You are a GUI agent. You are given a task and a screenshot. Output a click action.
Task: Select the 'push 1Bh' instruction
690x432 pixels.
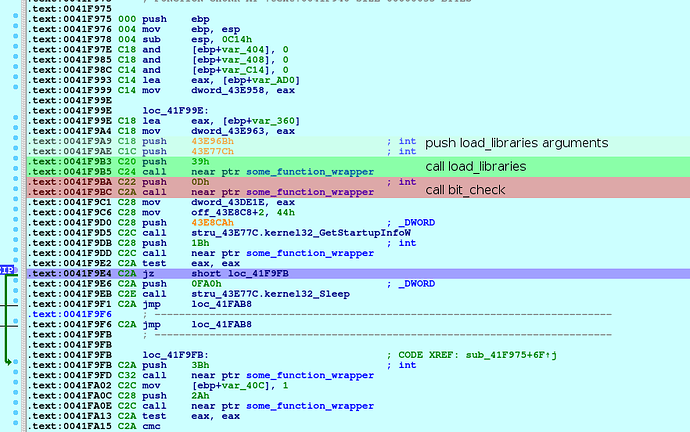tap(176, 242)
